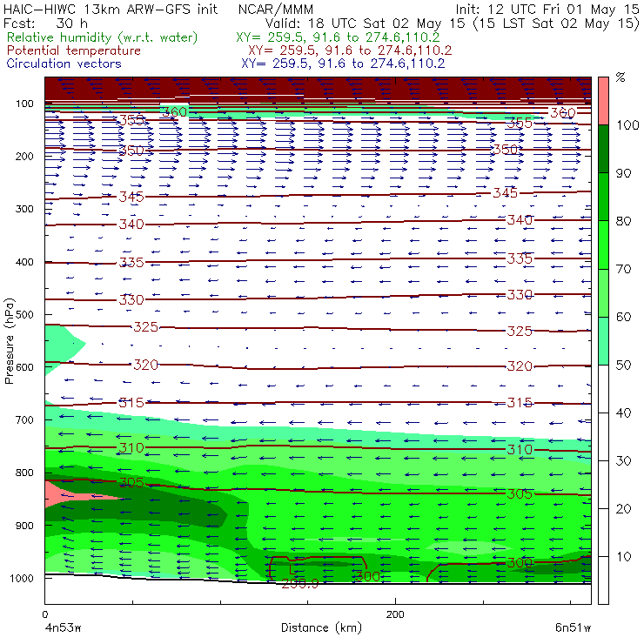This screenshot has width=644, height=644.
Task: Click the title text "HAIC-HIWC 13km ARW-GFS init"
Action: pos(110,9)
